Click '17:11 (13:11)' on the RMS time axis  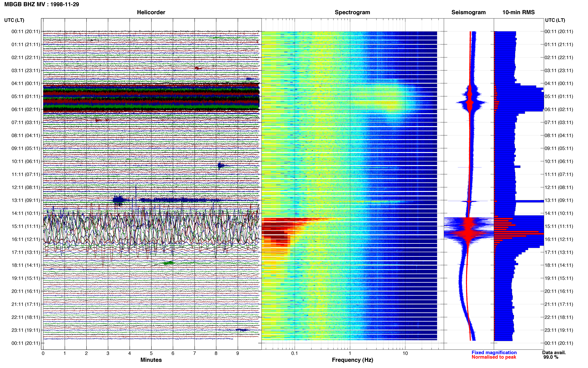click(559, 252)
